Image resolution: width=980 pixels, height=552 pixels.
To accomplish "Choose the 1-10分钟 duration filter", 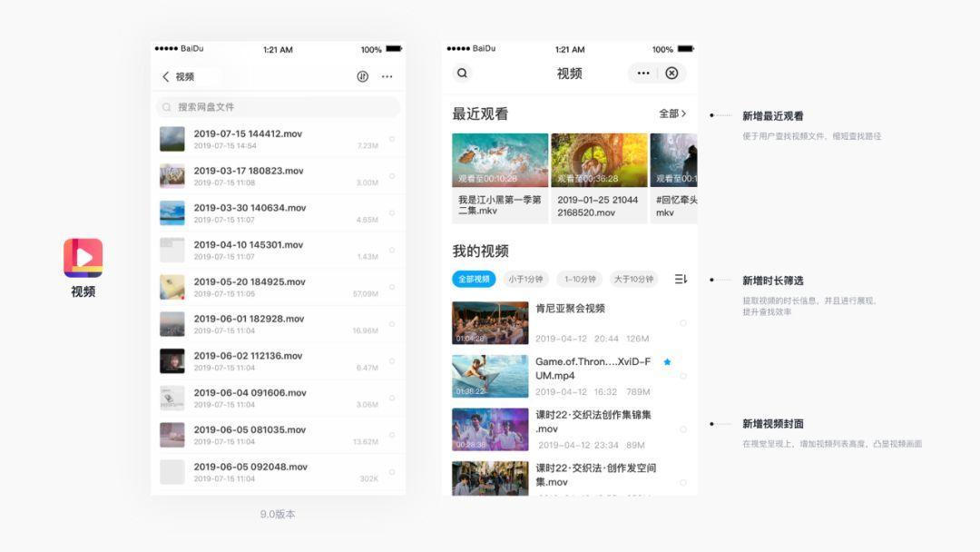I will click(580, 280).
